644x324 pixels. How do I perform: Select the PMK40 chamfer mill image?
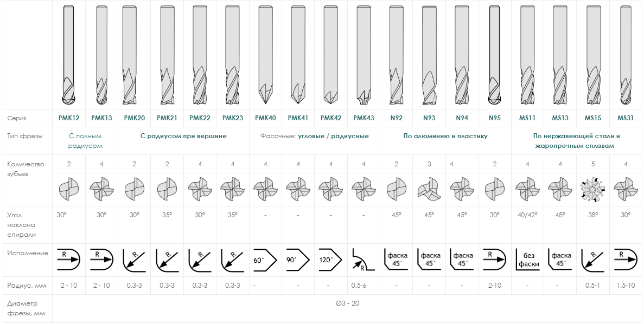(265, 56)
